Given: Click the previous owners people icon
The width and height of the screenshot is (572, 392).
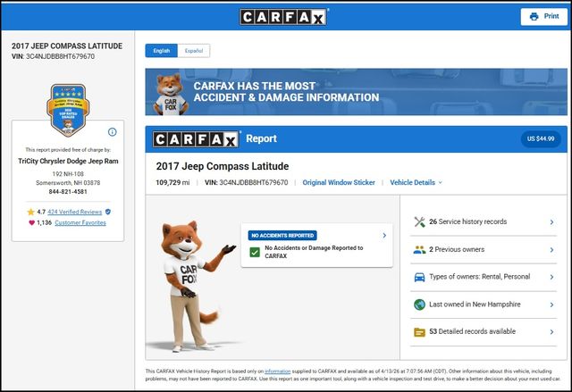Looking at the screenshot, I should click(419, 249).
